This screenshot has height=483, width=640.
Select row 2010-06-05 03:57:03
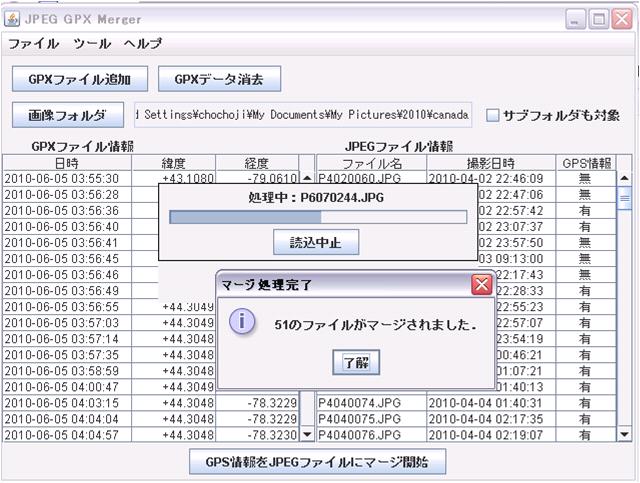pos(67,323)
